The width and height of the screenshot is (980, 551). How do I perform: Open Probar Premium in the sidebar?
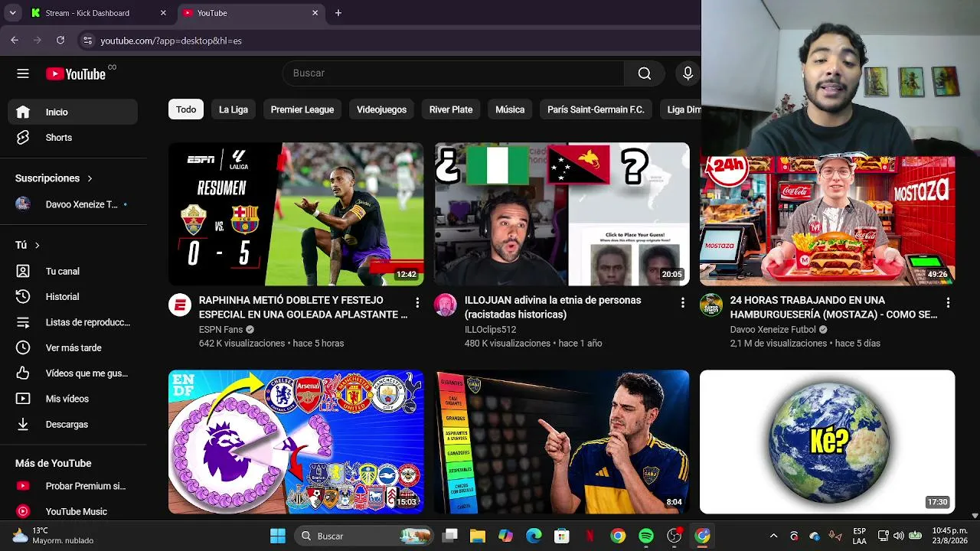coord(73,486)
